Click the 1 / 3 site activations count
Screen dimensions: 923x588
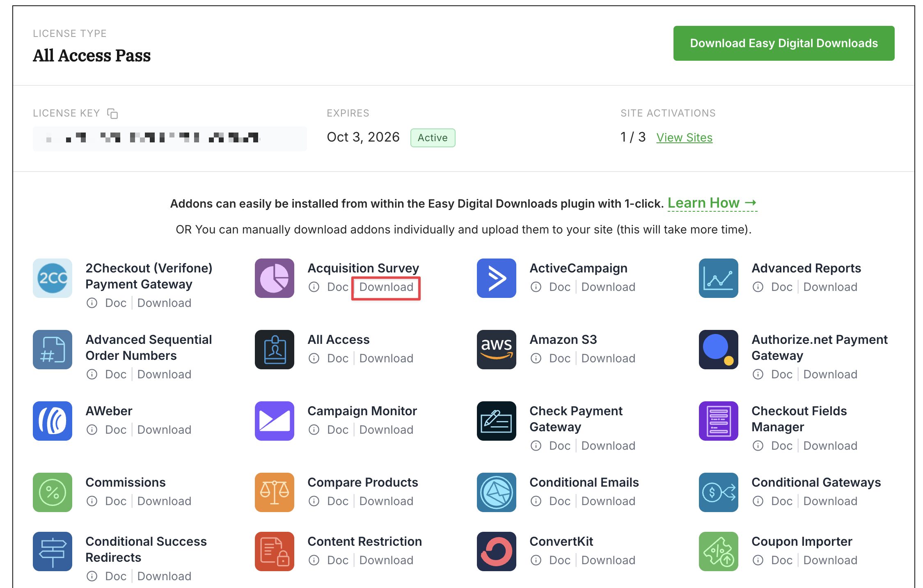(633, 137)
